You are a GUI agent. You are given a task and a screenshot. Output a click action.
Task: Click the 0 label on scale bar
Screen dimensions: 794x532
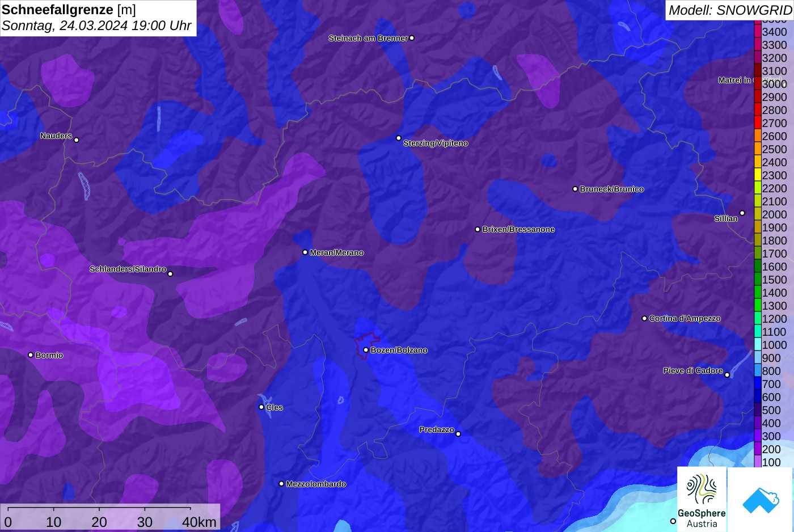(x=8, y=522)
